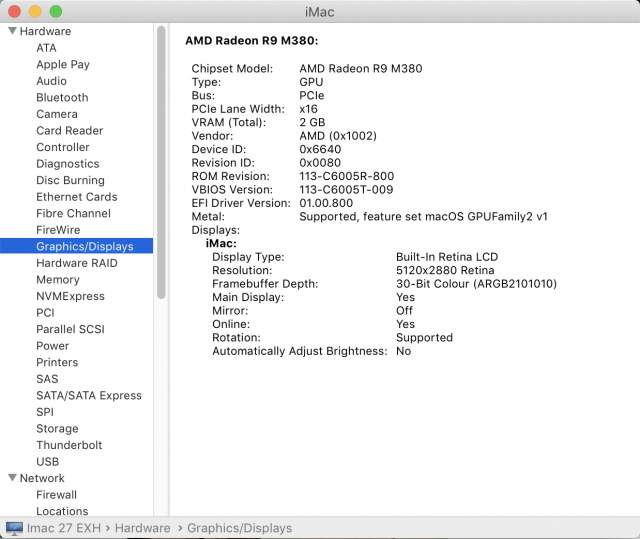Open the Apple Pay hardware section

(x=63, y=64)
